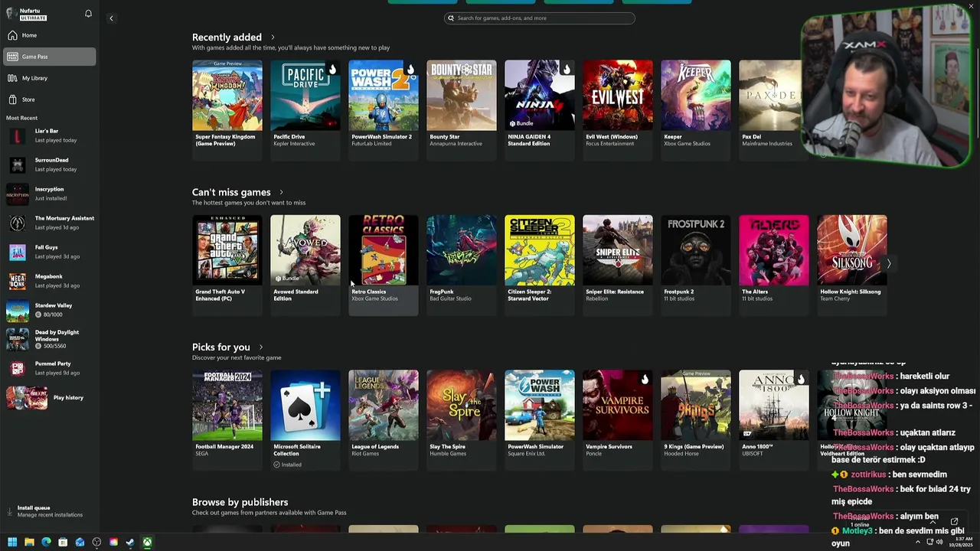
Task: Open The Mortuary Assistant recent entry
Action: click(50, 223)
